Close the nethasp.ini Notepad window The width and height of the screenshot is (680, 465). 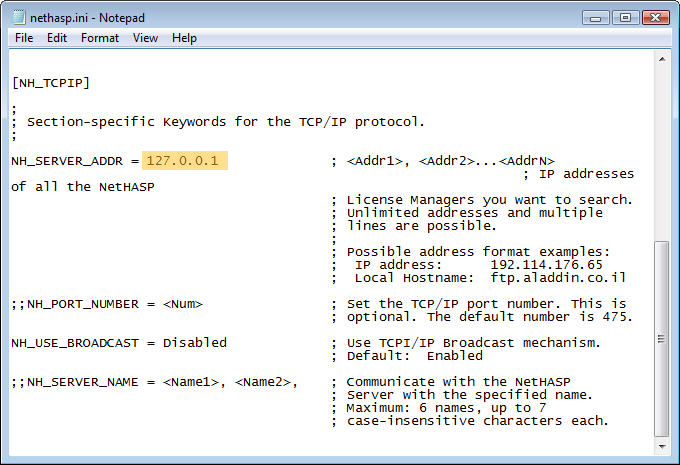tap(654, 17)
